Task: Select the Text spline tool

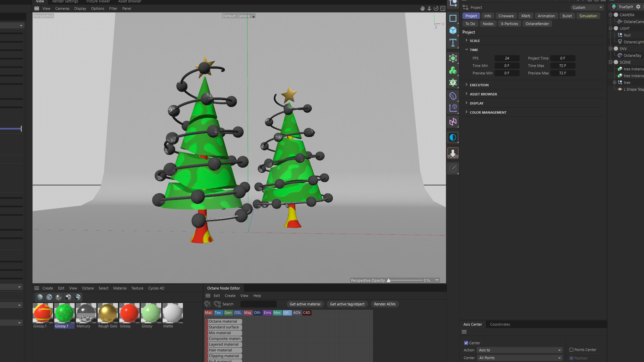Action: pyautogui.click(x=453, y=43)
